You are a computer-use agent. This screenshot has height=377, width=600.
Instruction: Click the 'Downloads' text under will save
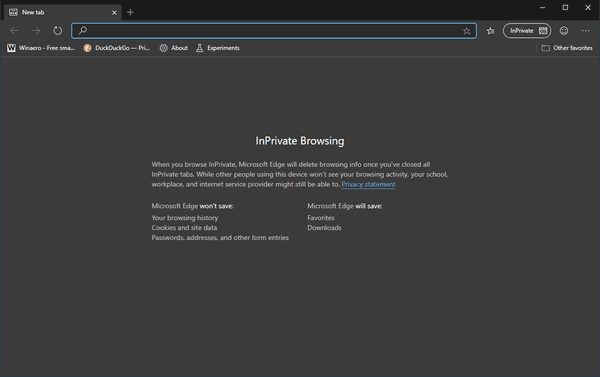[x=324, y=228]
